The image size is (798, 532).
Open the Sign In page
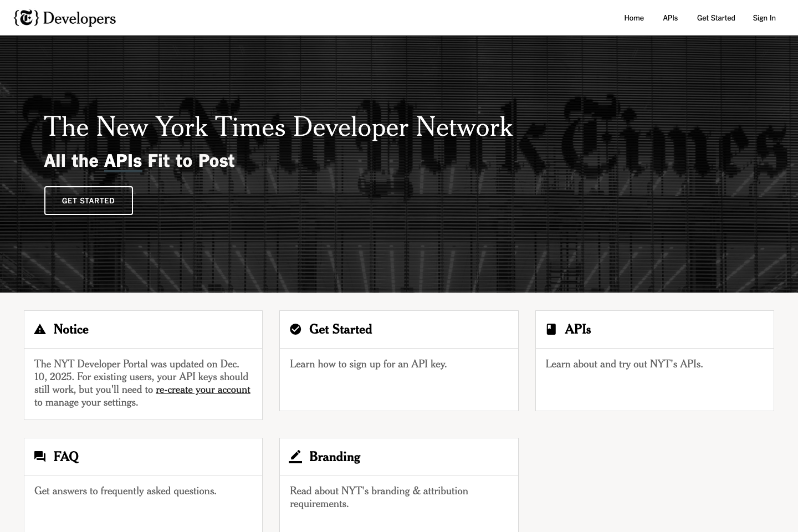point(764,18)
